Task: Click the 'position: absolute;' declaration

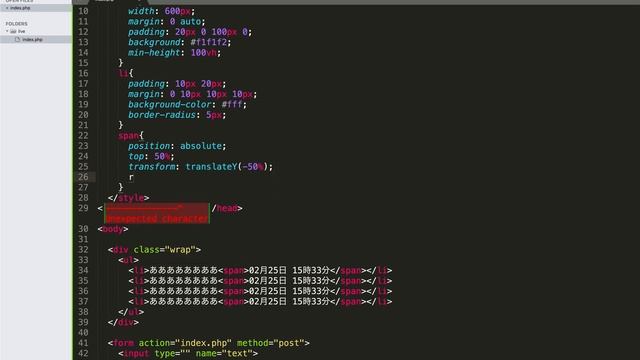Action: (177, 146)
